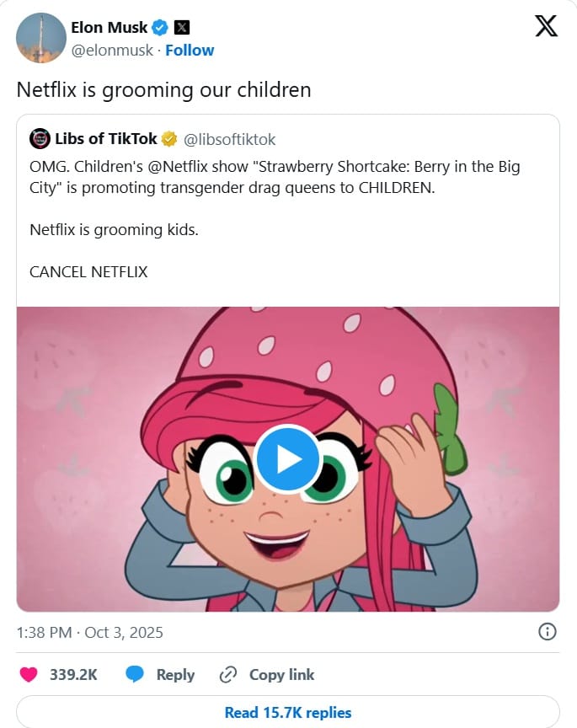Click the Libs of TikTok display name
Screen dimensions: 577x728
(x=105, y=139)
